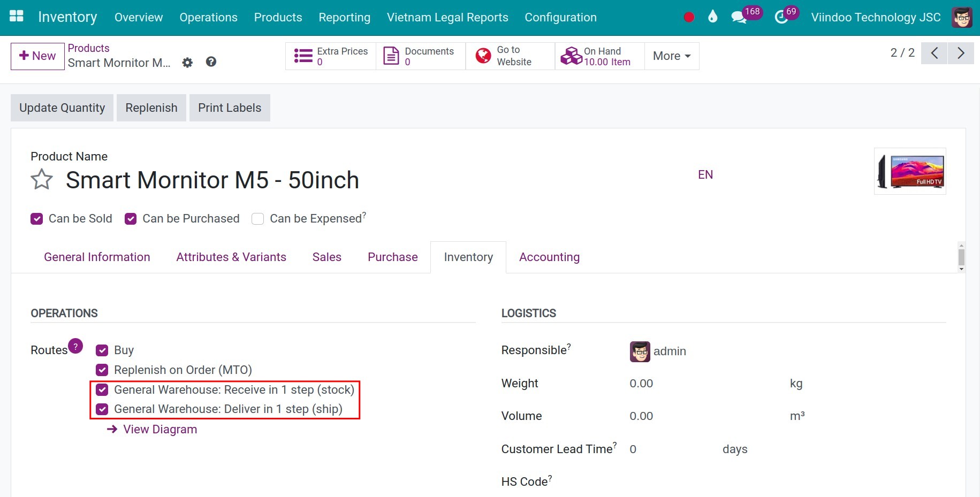Enable the Can be Expensed checkbox
The height and width of the screenshot is (497, 980).
click(257, 218)
